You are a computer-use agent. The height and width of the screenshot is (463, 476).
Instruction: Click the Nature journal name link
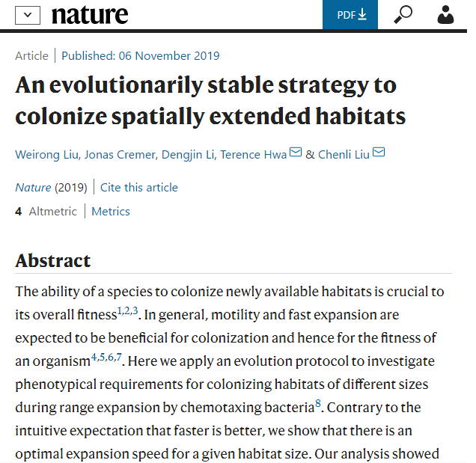click(33, 187)
